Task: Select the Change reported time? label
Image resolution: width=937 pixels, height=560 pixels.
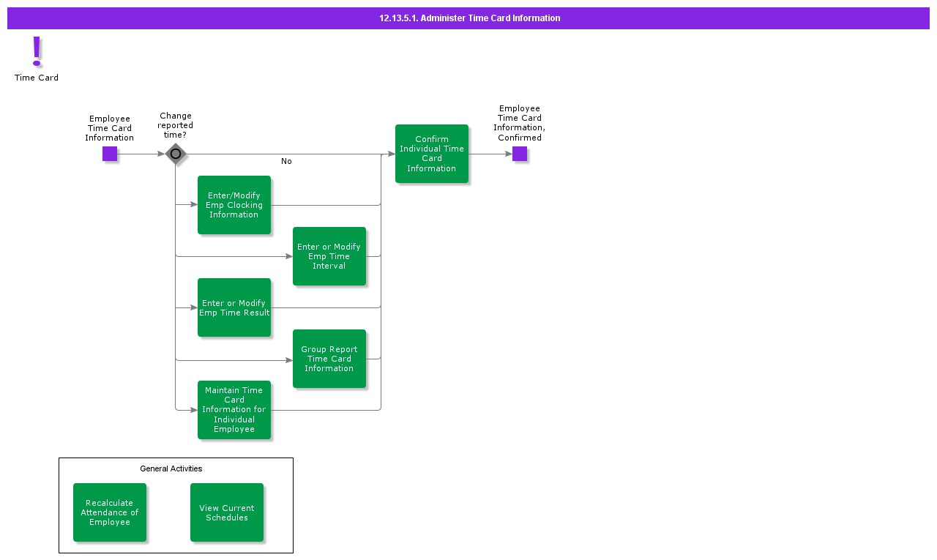Action: click(x=176, y=125)
